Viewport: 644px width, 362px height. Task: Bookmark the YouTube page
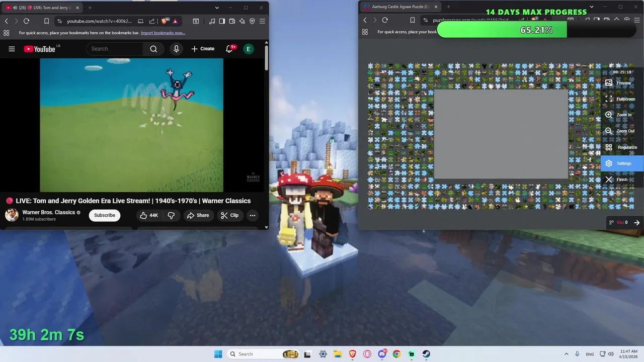pos(46,21)
